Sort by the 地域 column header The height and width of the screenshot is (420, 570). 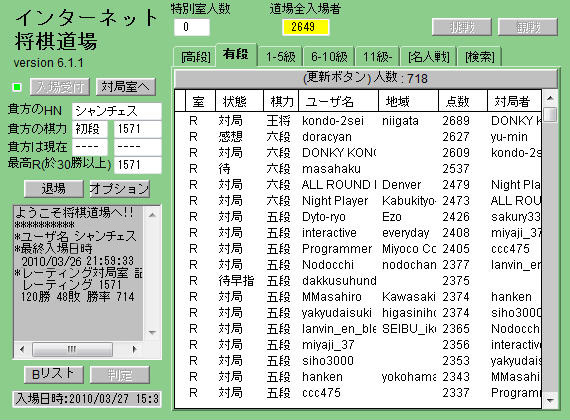(x=408, y=101)
